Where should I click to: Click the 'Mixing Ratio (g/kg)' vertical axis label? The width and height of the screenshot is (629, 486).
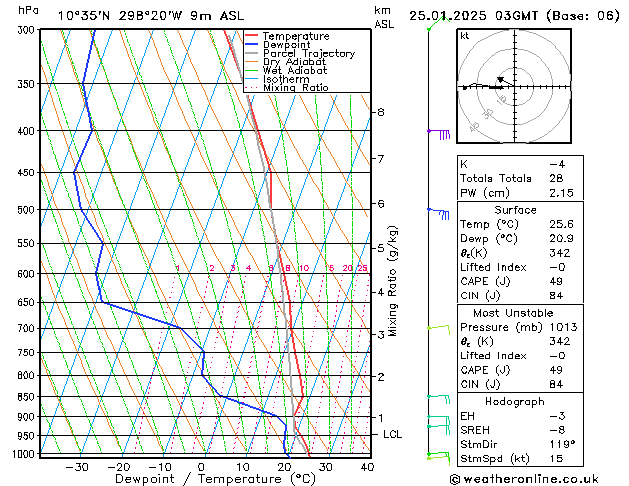[393, 281]
